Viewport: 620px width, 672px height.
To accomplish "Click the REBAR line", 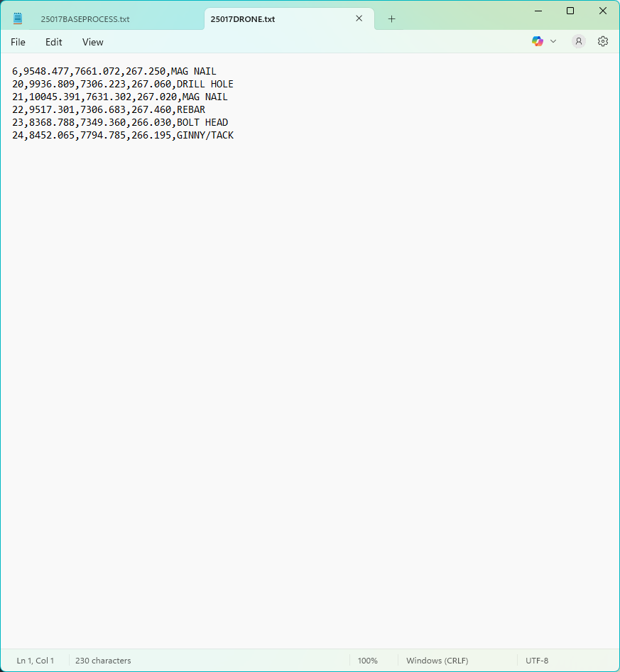I will (x=109, y=109).
